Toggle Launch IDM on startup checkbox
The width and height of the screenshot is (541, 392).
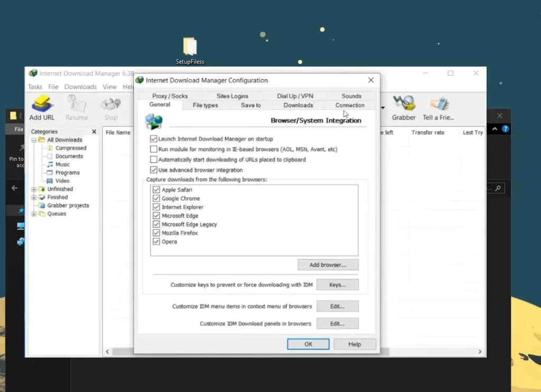pyautogui.click(x=154, y=139)
